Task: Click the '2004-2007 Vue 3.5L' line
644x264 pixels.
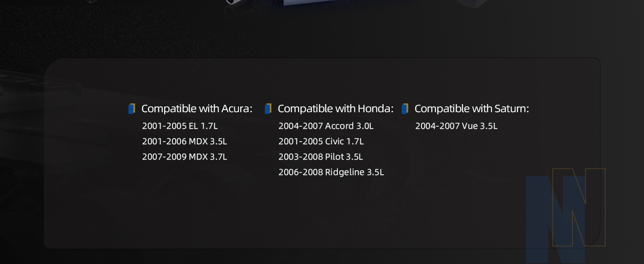Action: click(x=456, y=126)
